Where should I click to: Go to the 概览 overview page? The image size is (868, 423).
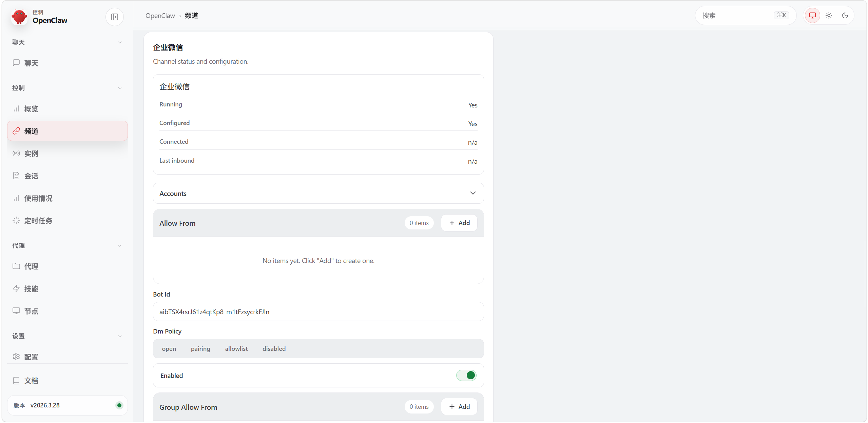tap(31, 109)
